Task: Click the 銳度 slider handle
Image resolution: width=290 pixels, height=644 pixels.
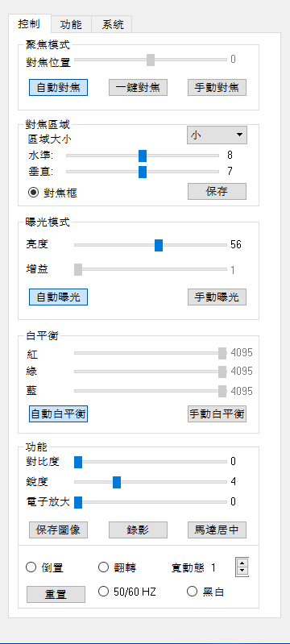Action: (117, 482)
